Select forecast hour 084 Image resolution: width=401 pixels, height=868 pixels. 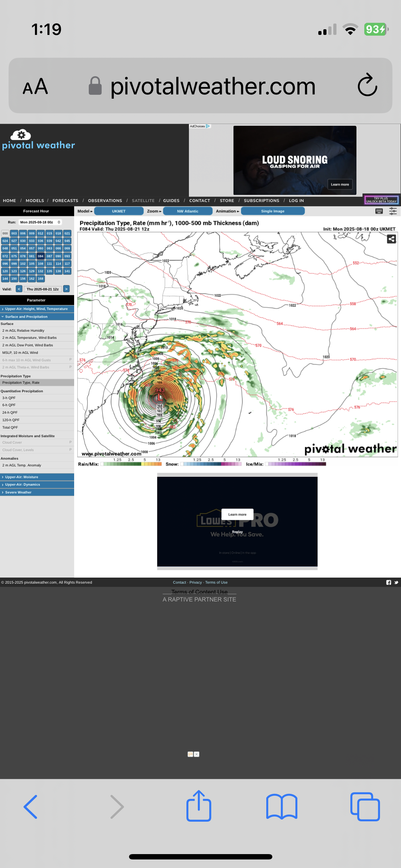(41, 256)
